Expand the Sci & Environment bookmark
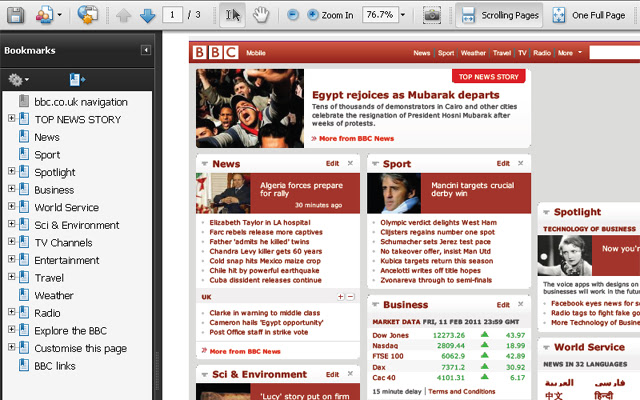Image resolution: width=640 pixels, height=400 pixels. [11, 223]
